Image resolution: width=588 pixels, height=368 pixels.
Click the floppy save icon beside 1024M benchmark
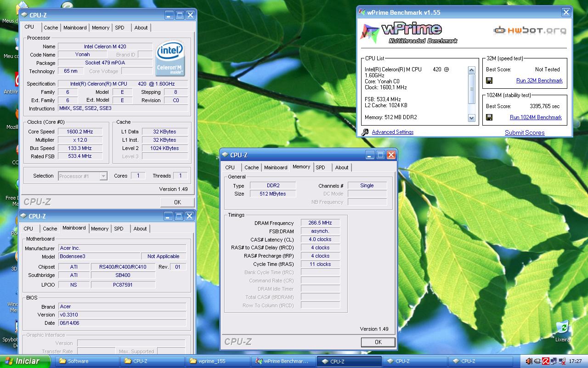(489, 117)
